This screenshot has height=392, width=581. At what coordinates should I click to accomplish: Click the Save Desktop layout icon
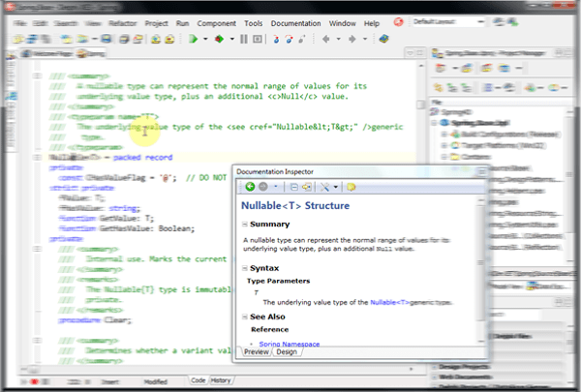pos(499,22)
